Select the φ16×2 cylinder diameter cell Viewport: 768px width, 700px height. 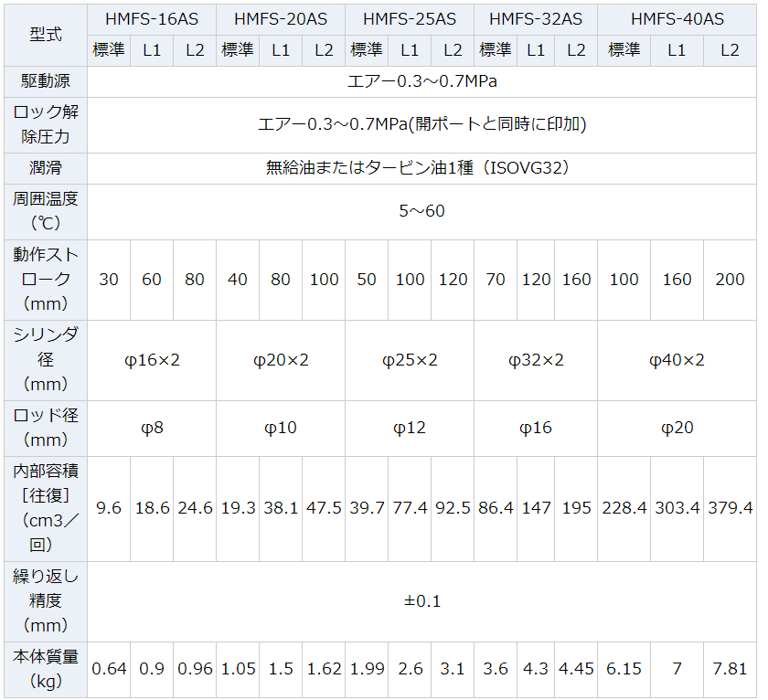pos(152,360)
